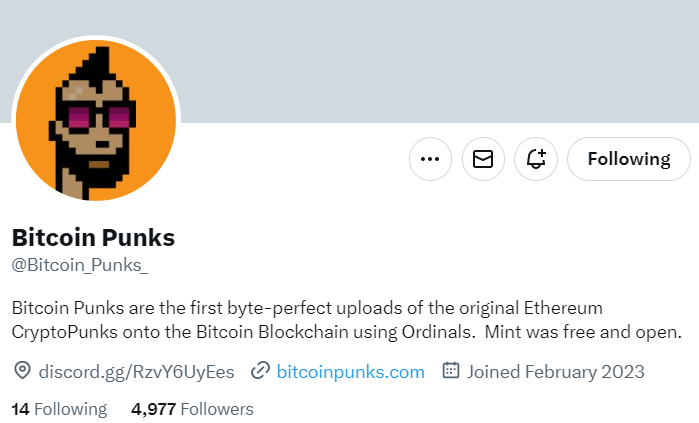Click the pixel punk's pink sunglasses
The width and height of the screenshot is (699, 423).
pos(99,117)
